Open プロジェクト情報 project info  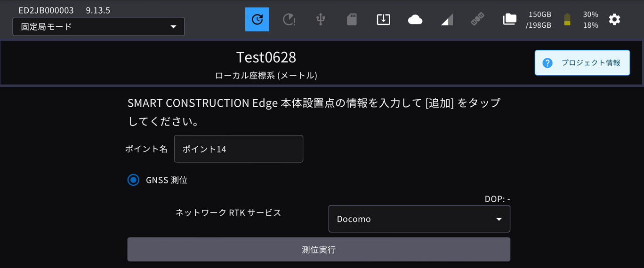[582, 63]
